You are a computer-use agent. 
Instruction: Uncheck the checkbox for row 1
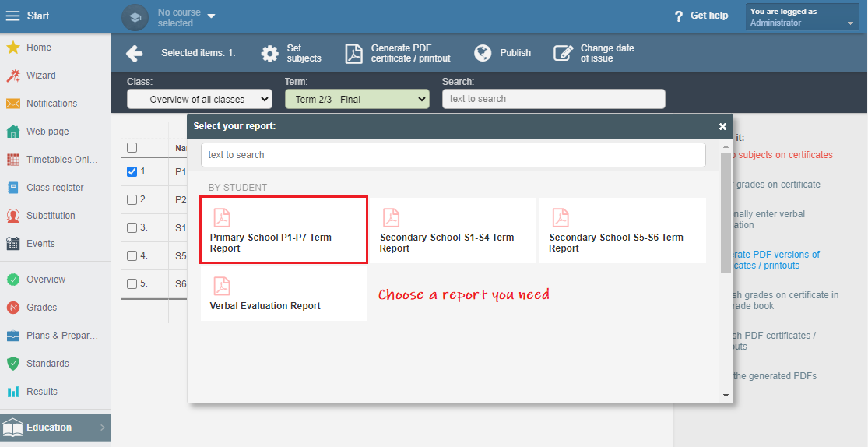[x=132, y=171]
